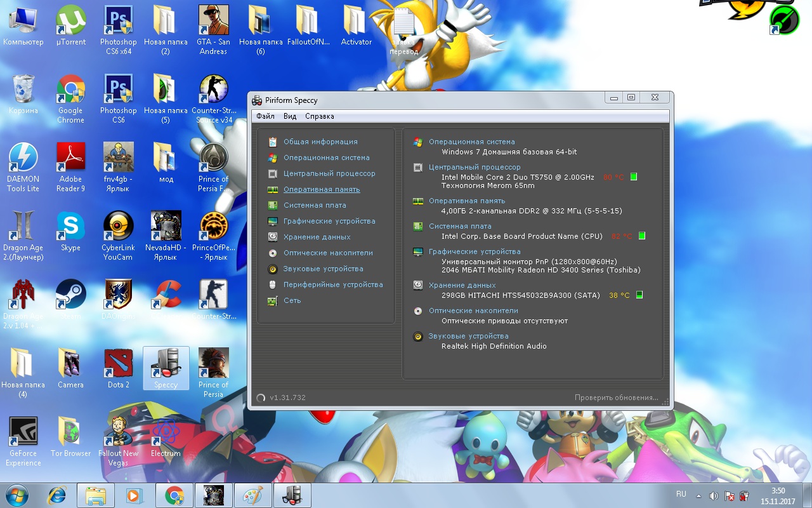Image resolution: width=812 pixels, height=508 pixels.
Task: Open Chrome from the taskbar
Action: pyautogui.click(x=174, y=495)
